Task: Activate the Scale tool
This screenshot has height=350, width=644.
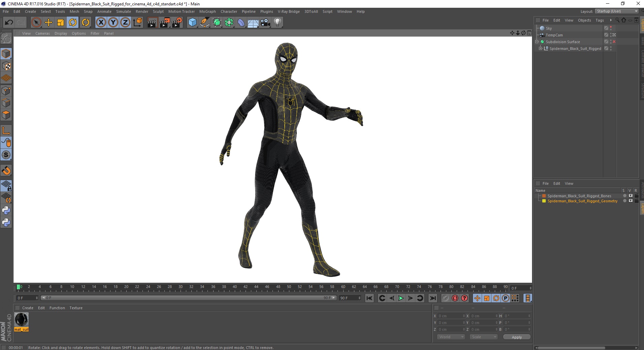Action: [61, 23]
